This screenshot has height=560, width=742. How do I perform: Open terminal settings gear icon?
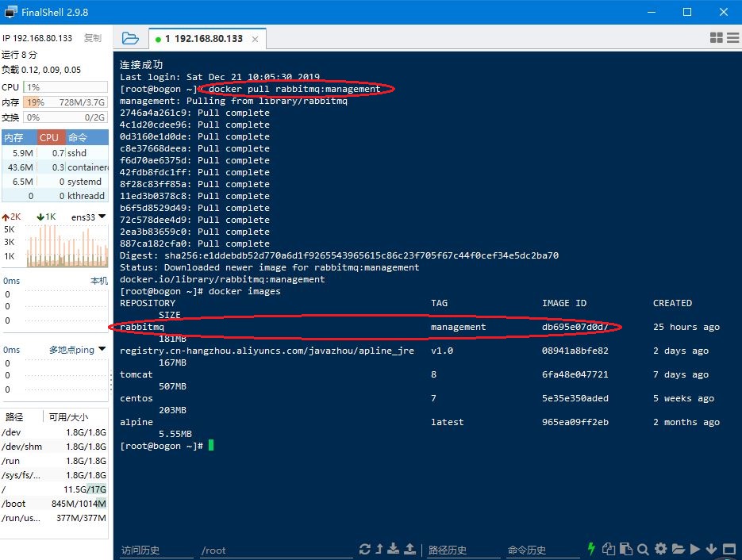660,549
